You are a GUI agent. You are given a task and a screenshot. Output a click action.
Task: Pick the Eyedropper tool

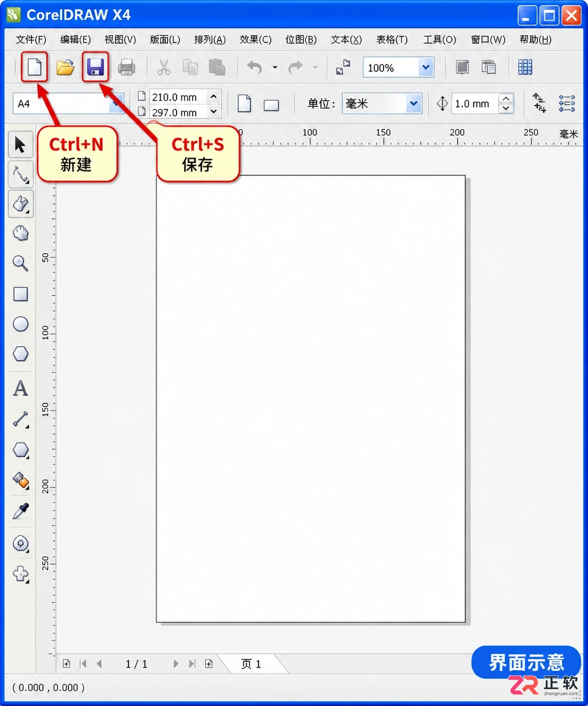pos(21,511)
